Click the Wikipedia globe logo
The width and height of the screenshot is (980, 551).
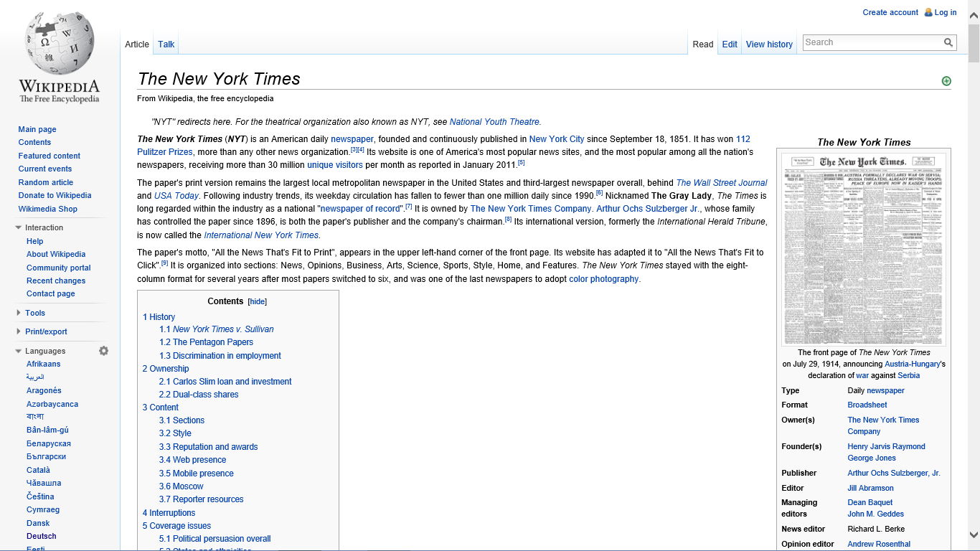point(59,44)
